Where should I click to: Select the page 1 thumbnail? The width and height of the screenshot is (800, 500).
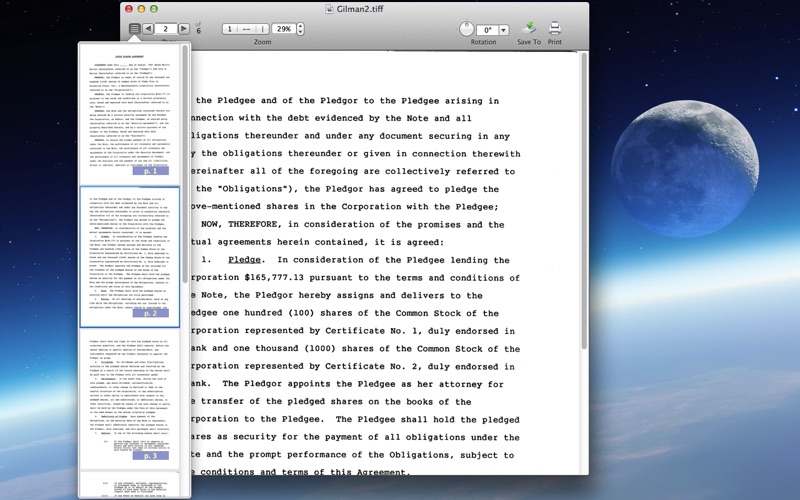(x=130, y=113)
